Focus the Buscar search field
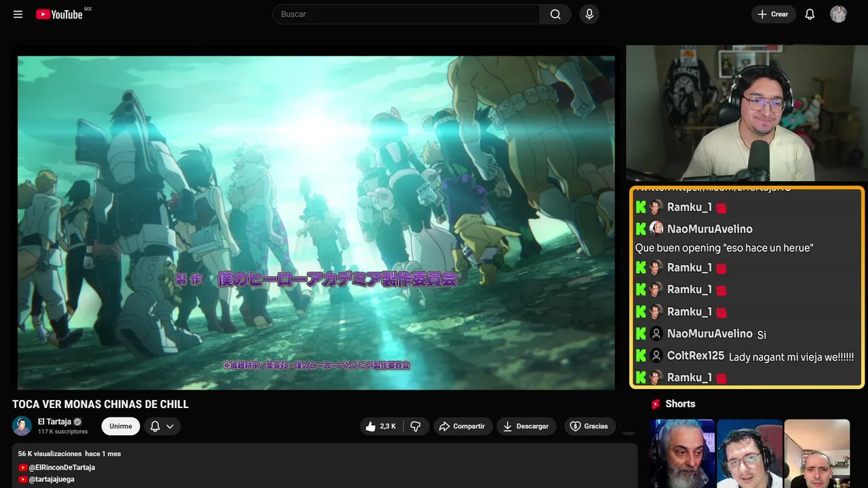868x488 pixels. [406, 14]
